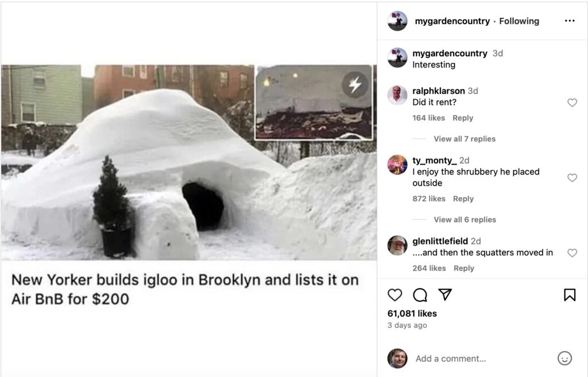
Task: Save post with bookmark icon
Action: pos(570,294)
